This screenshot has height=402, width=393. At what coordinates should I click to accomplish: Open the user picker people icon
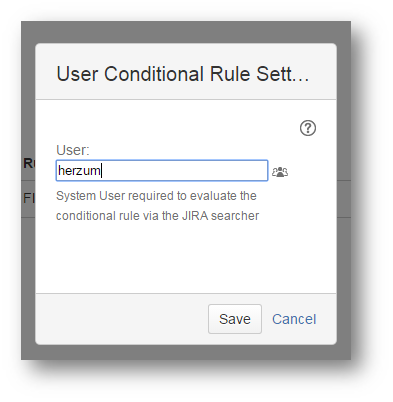(x=280, y=172)
